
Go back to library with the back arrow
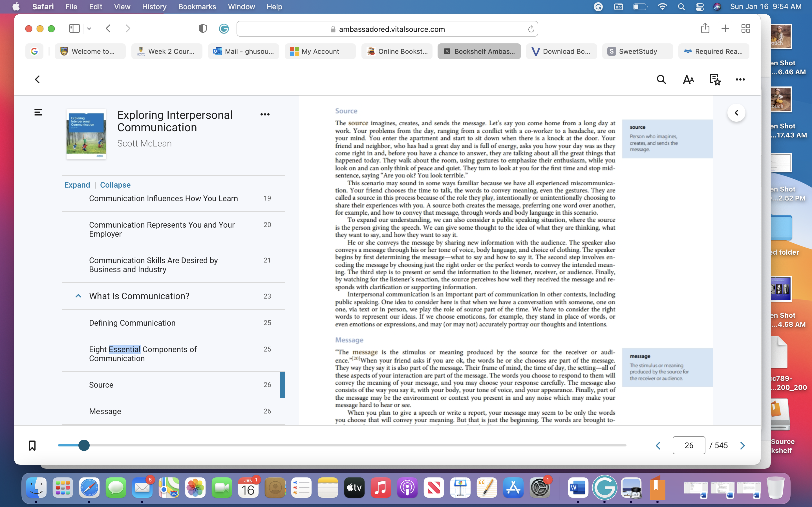pos(37,79)
